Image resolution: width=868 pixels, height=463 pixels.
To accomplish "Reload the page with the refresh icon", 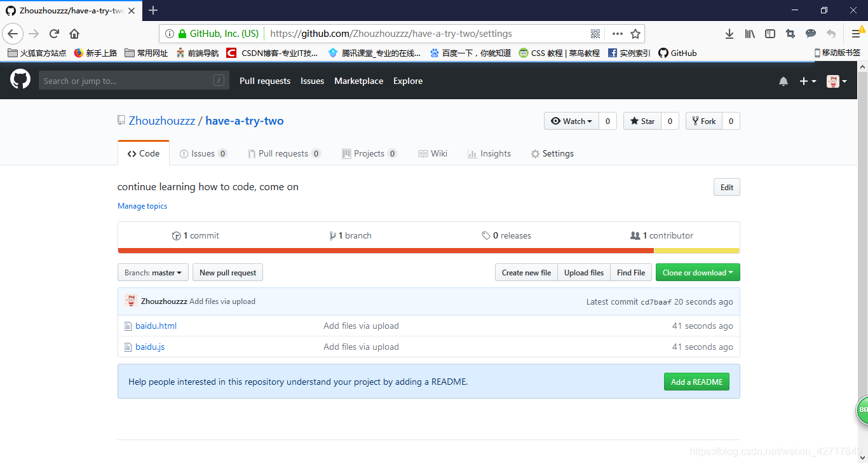I will 55,34.
